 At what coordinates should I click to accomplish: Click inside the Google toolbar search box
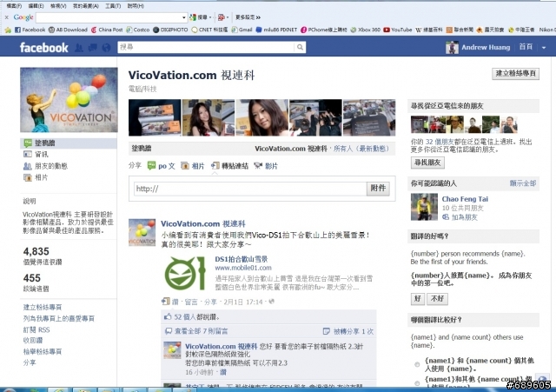(x=109, y=17)
